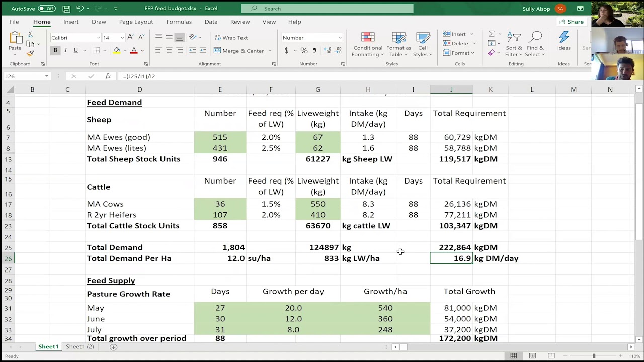This screenshot has height=362, width=644.
Task: Switch to the Page Layout ribbon tab
Action: [x=136, y=22]
